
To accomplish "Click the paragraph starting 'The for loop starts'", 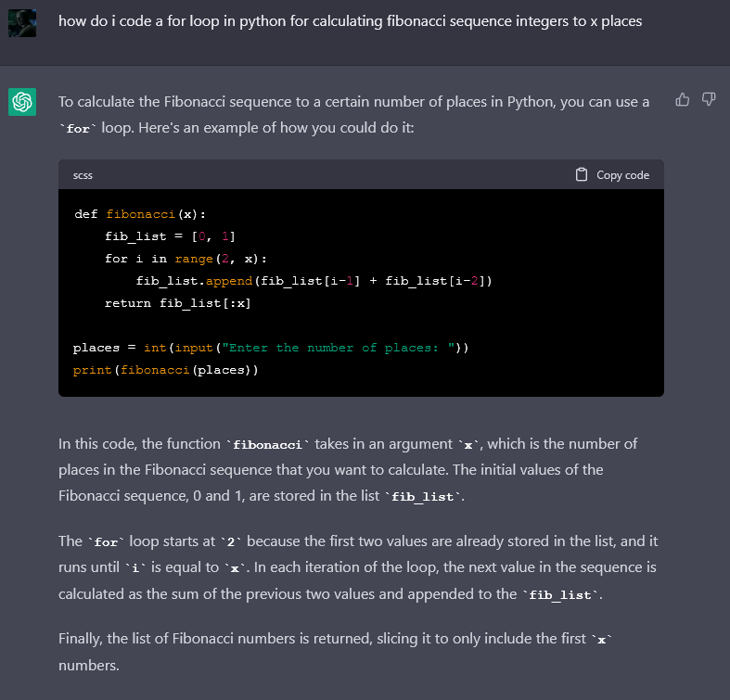I will pos(358,567).
